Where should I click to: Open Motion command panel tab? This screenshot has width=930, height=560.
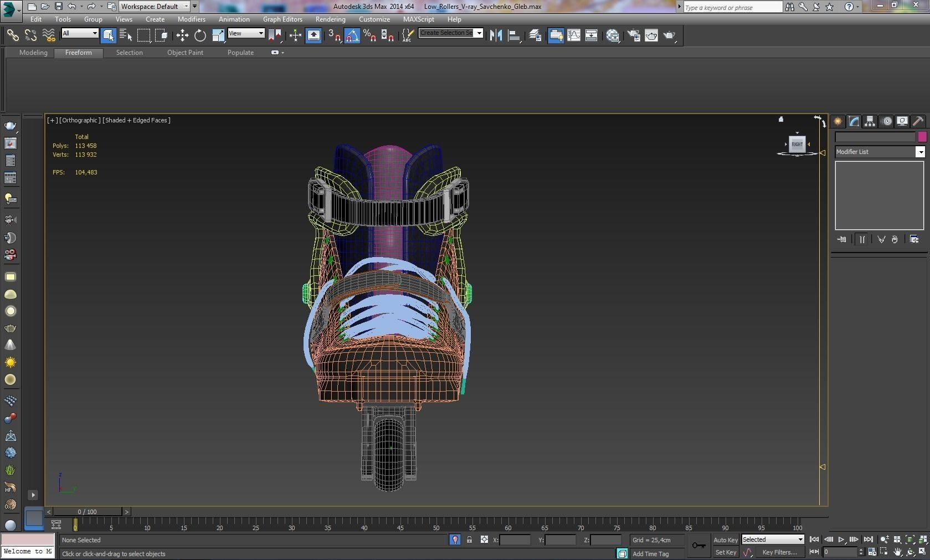[886, 121]
